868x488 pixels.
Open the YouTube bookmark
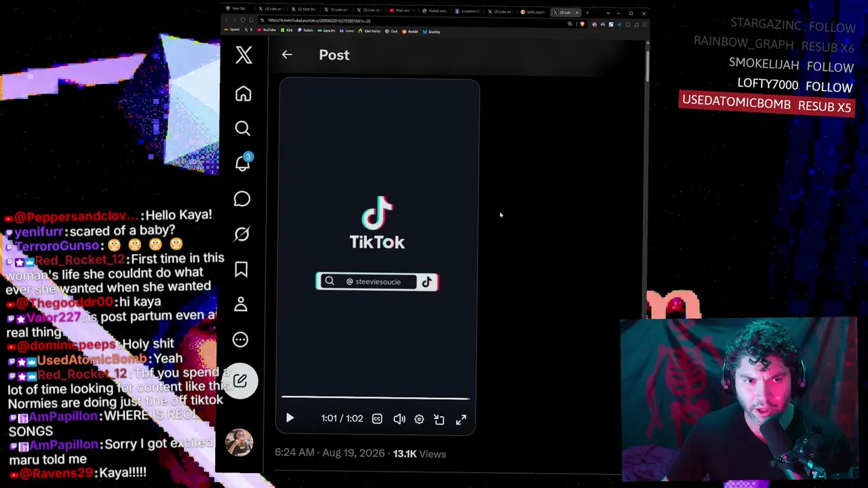pyautogui.click(x=267, y=30)
